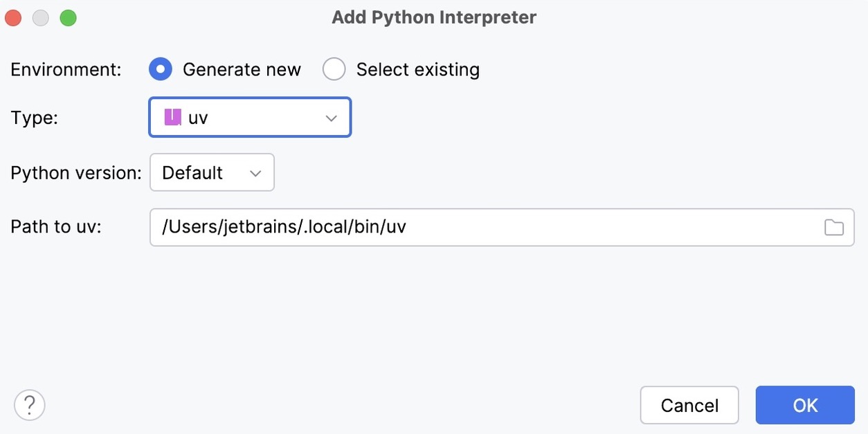Click the chevron arrow in Type combo box
The width and height of the screenshot is (868, 434).
pyautogui.click(x=331, y=118)
